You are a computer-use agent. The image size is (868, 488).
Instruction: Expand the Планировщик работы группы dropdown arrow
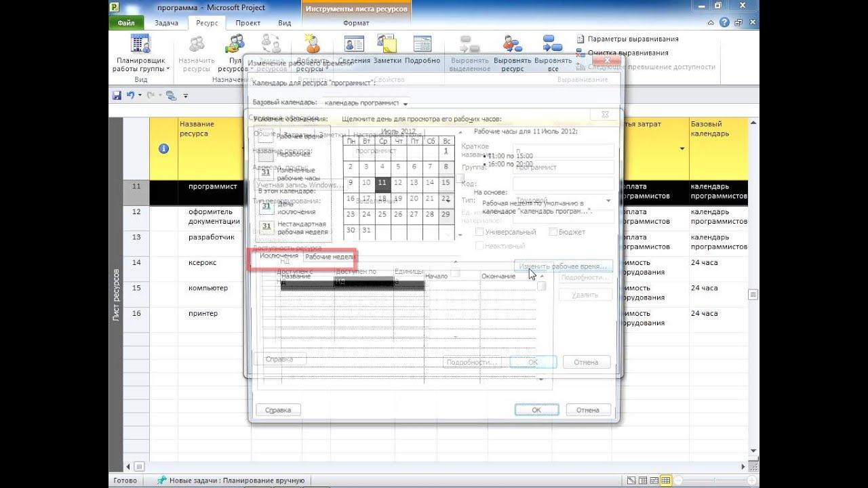click(167, 69)
